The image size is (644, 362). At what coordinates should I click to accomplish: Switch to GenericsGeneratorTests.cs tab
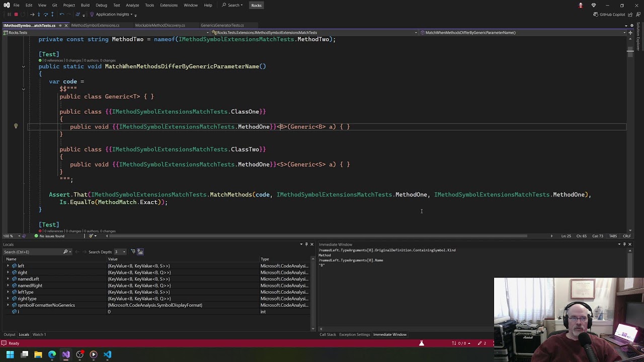pyautogui.click(x=222, y=25)
